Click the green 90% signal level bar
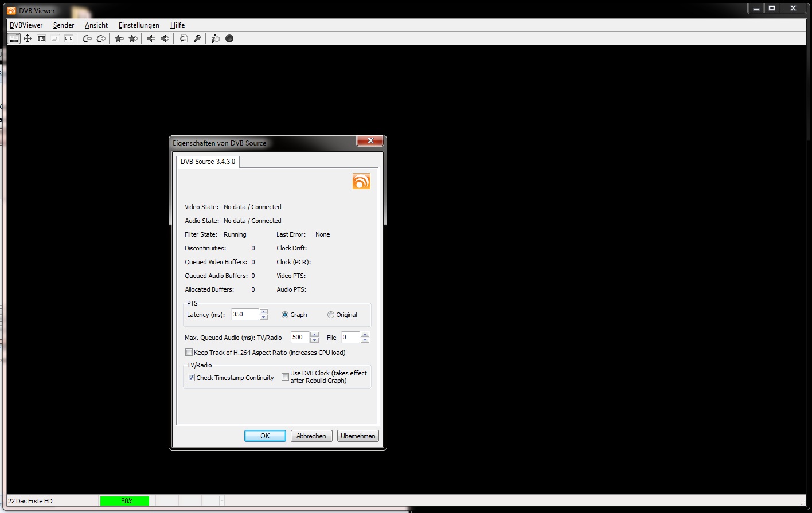The image size is (812, 513). (x=124, y=501)
